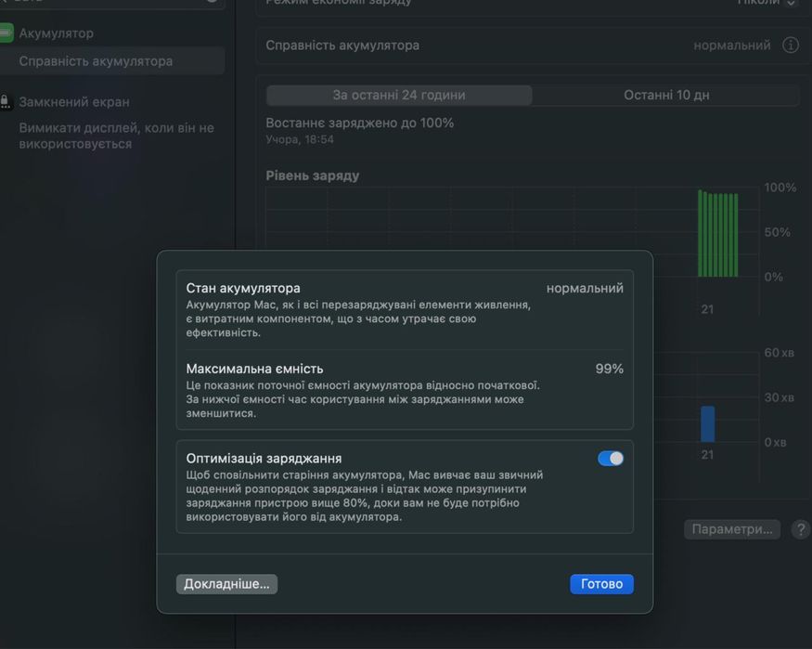Click the blue screen usage bar

tap(707, 424)
